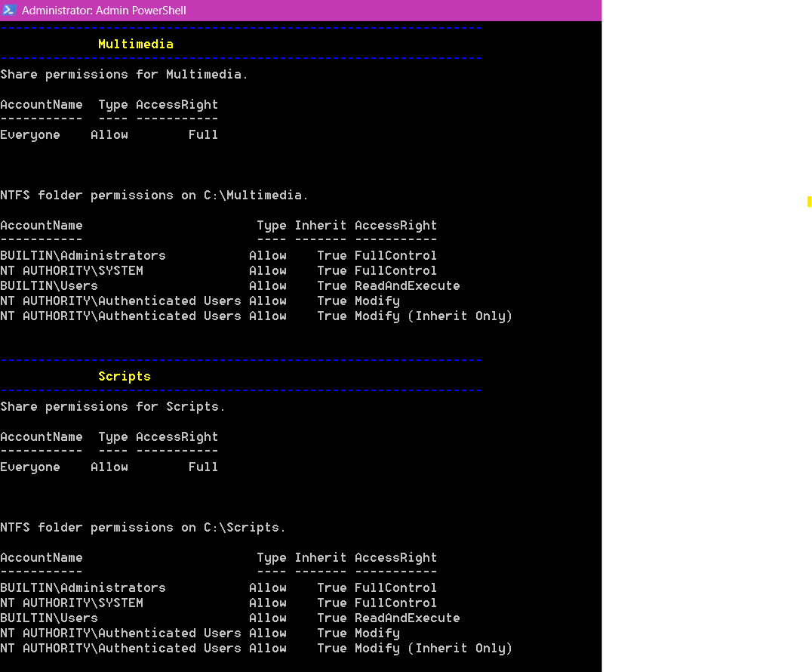Select 'Everyone' in Multimedia share permissions
The width and height of the screenshot is (812, 672).
tap(30, 135)
